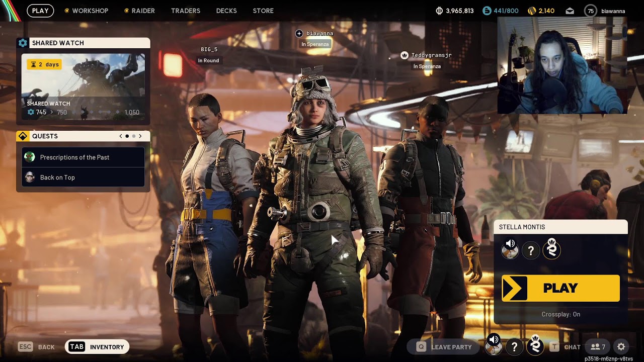Click the Back on Top quest giver portrait
644x362 pixels.
click(x=30, y=177)
